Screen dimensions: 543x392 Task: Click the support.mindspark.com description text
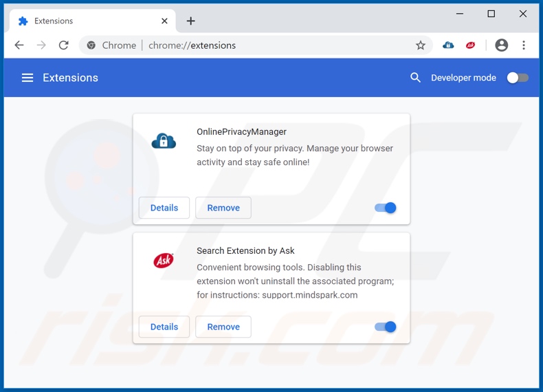(x=309, y=295)
